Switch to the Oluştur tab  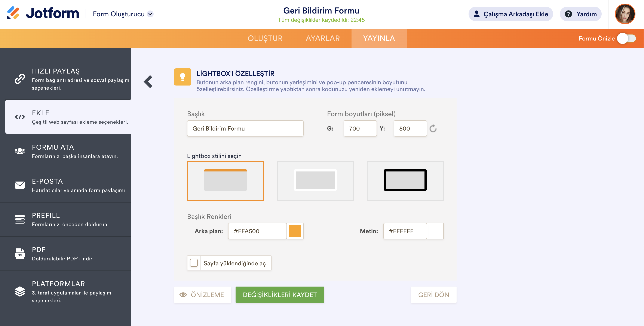click(265, 39)
